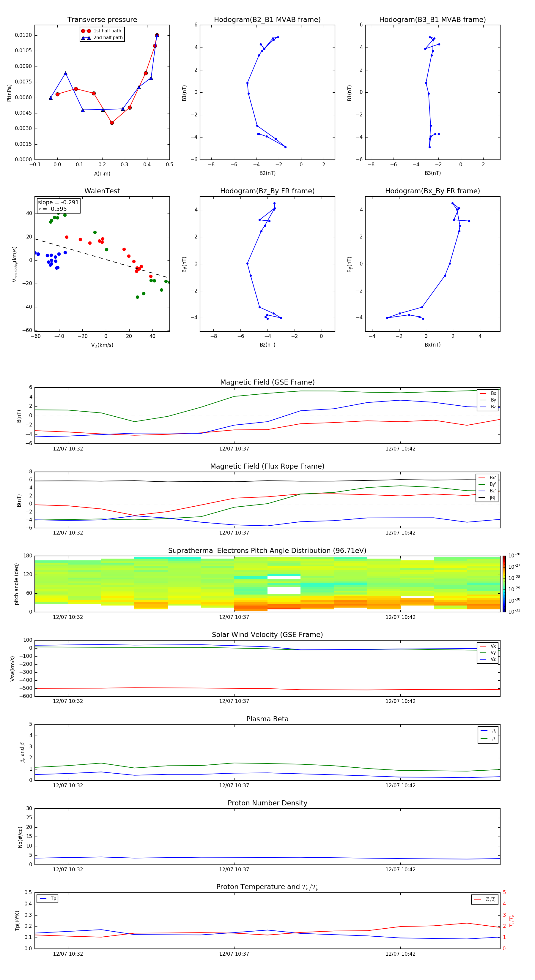The image size is (535, 980).
Task: Select Bz' in the flux rope legend
Action: [x=487, y=491]
